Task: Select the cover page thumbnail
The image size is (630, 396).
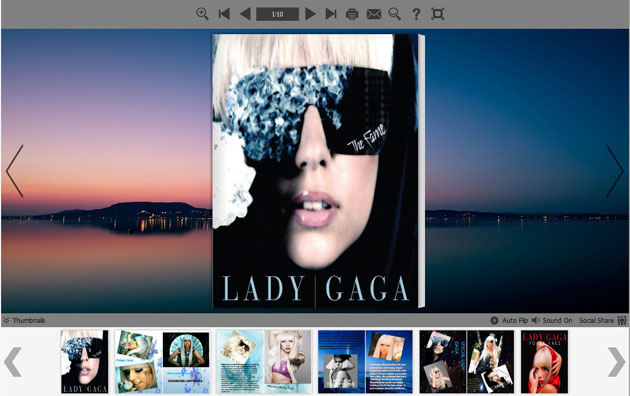Action: (84, 361)
